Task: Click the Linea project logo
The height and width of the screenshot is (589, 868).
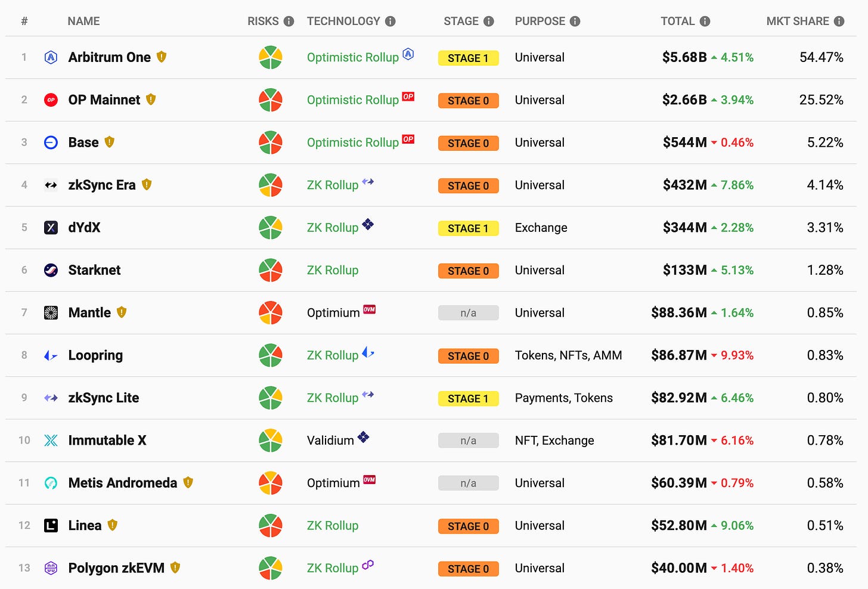Action: click(51, 526)
